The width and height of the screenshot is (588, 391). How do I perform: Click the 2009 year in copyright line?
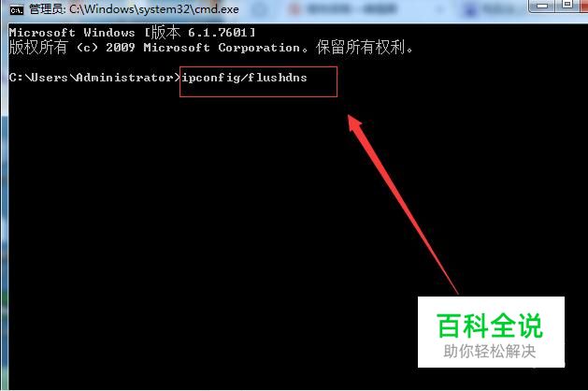coord(120,48)
